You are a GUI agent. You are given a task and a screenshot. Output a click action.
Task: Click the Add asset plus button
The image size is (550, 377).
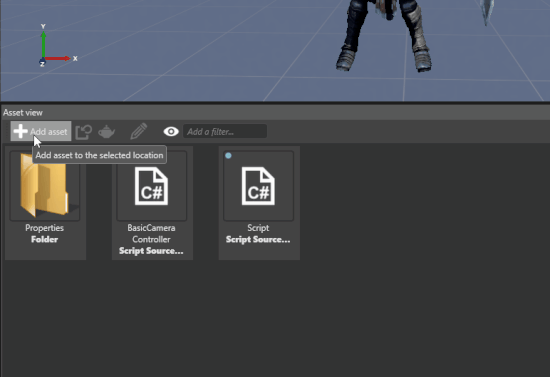point(41,131)
